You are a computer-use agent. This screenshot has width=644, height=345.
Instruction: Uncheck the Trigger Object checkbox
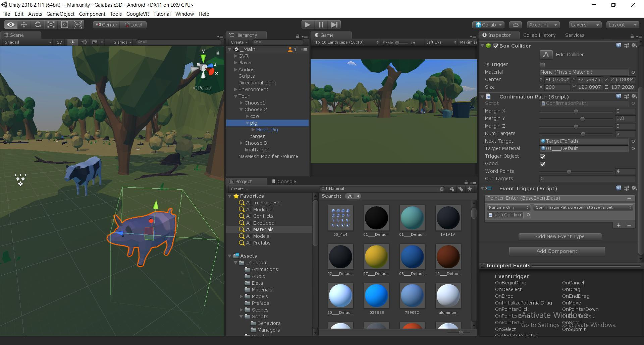click(542, 156)
